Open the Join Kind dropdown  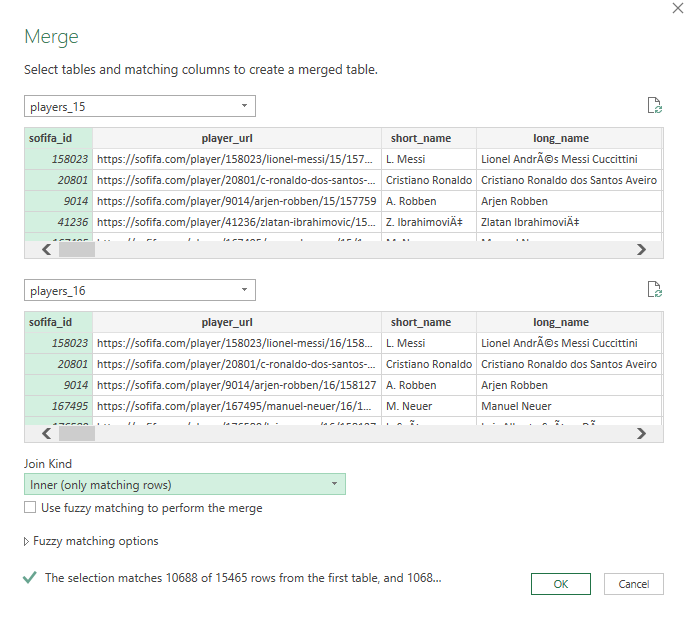(185, 484)
